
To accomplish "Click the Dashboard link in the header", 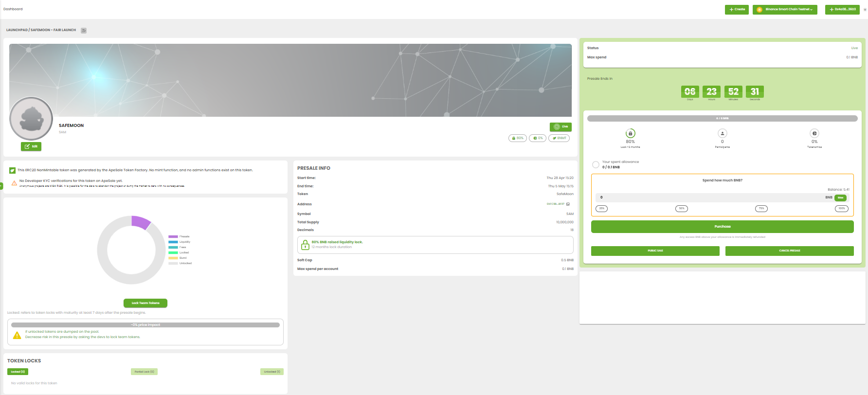I will (13, 9).
